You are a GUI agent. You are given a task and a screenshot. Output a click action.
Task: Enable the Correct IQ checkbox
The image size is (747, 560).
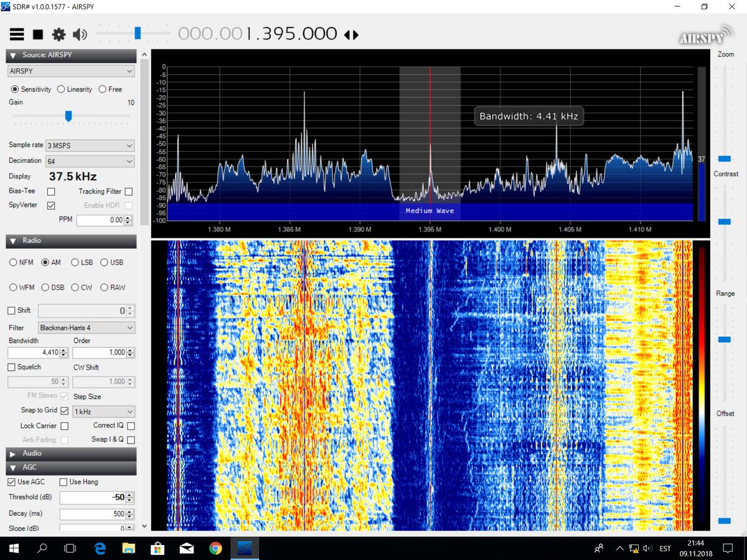click(131, 426)
